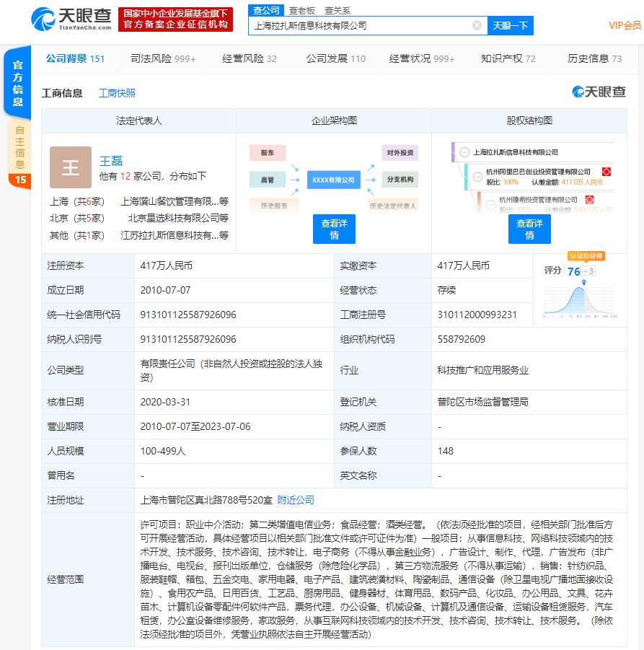Image resolution: width=644 pixels, height=650 pixels.
Task: Click the 天眼查 watermark logo beside 工商信息
Action: point(599,92)
